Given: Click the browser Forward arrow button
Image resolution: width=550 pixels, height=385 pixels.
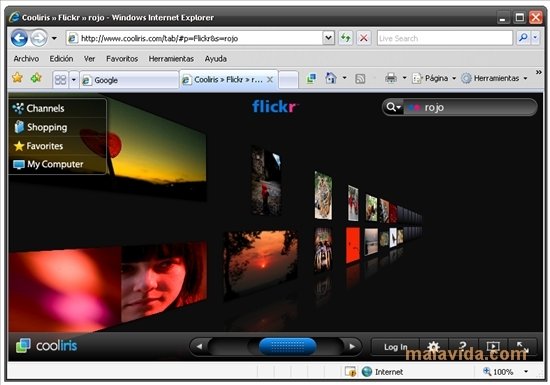Looking at the screenshot, I should point(39,38).
